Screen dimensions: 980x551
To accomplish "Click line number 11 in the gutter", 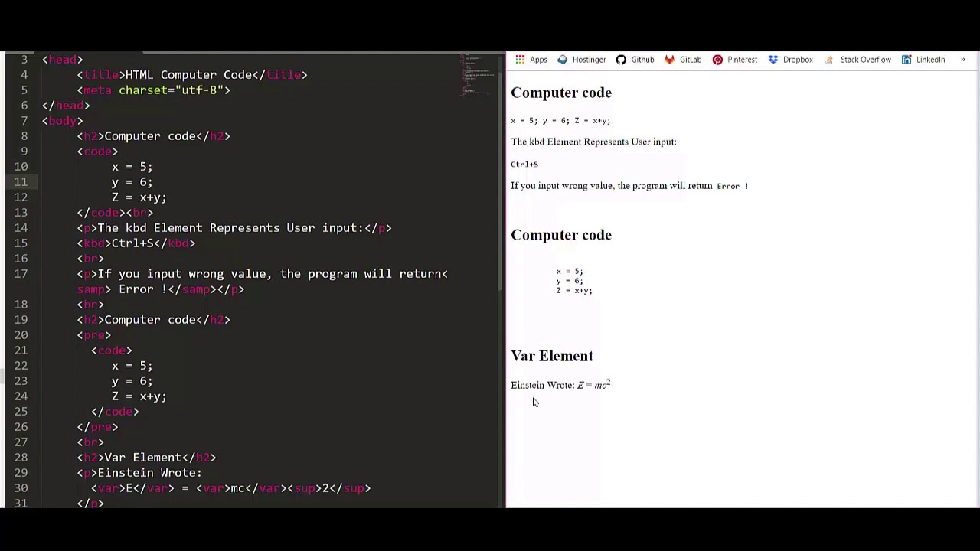I will tap(21, 182).
